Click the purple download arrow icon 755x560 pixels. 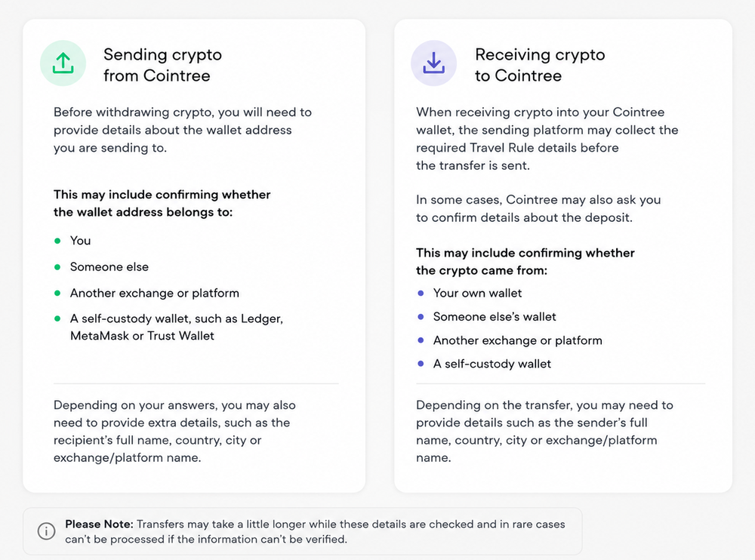click(434, 63)
